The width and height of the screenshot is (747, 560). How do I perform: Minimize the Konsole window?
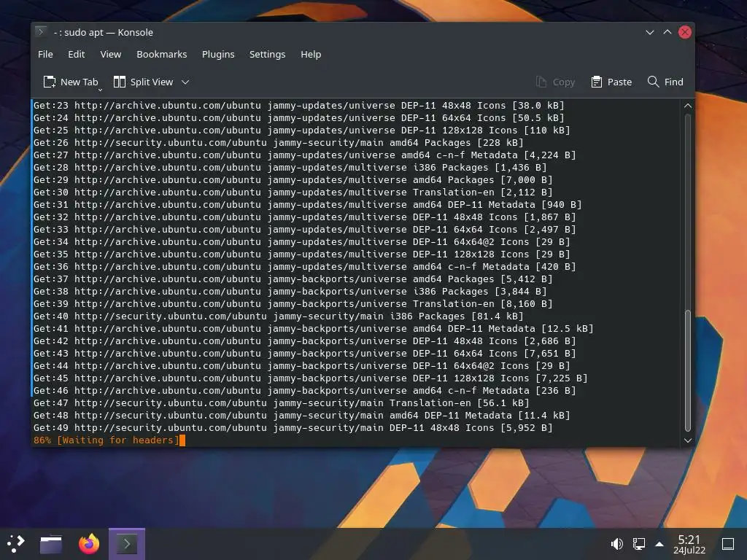(649, 32)
